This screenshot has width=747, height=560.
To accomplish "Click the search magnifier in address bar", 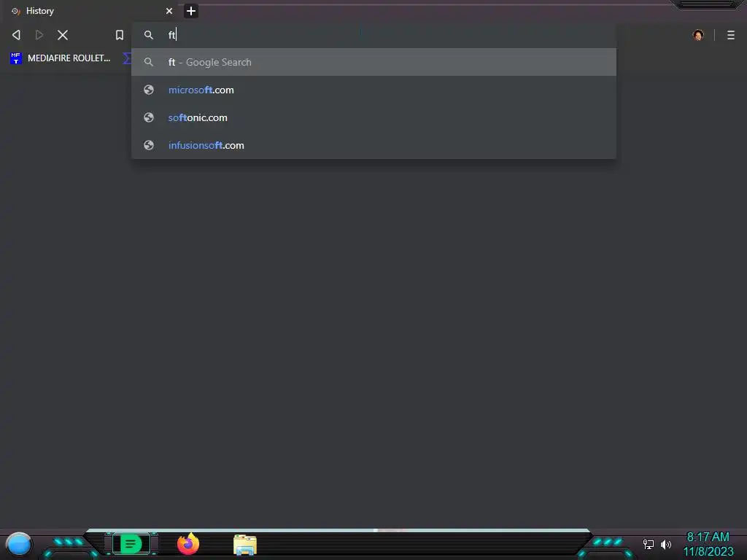I will 149,35.
